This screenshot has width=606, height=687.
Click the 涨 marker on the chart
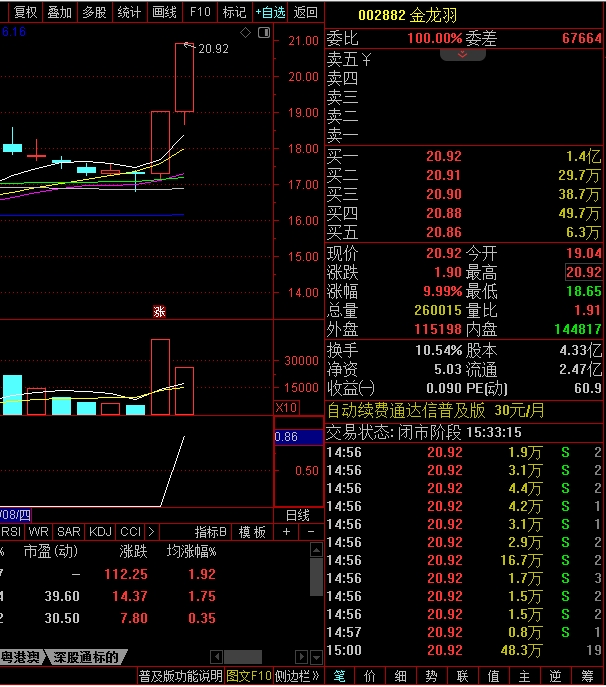coord(159,312)
